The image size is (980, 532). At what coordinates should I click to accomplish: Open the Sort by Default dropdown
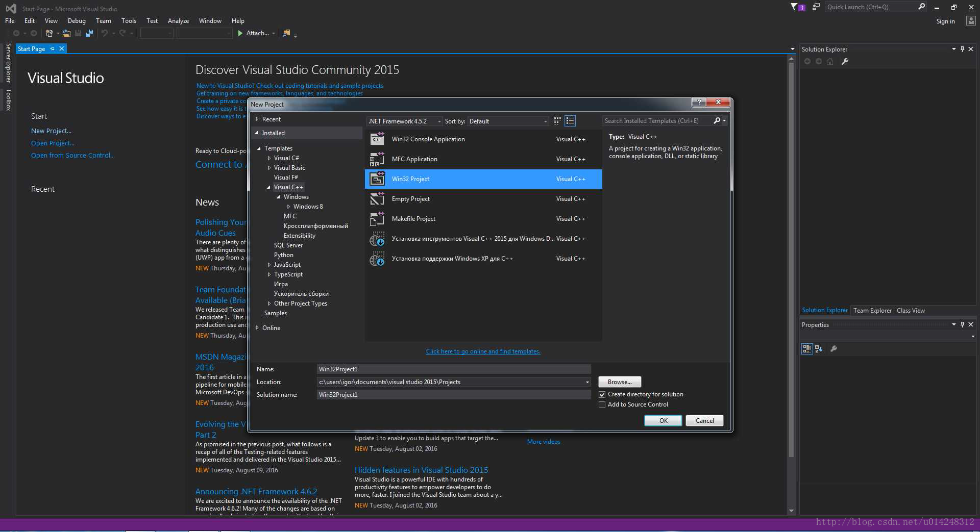508,121
